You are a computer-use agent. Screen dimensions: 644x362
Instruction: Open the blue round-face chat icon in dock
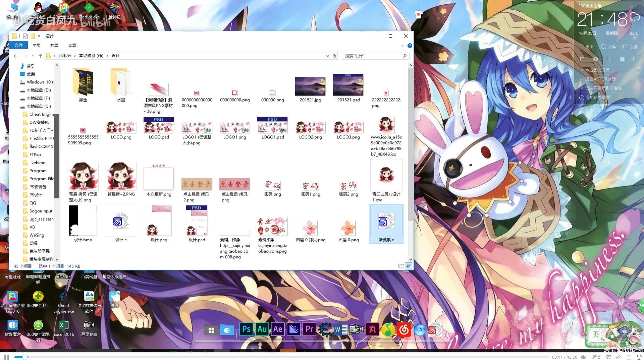pyautogui.click(x=420, y=330)
